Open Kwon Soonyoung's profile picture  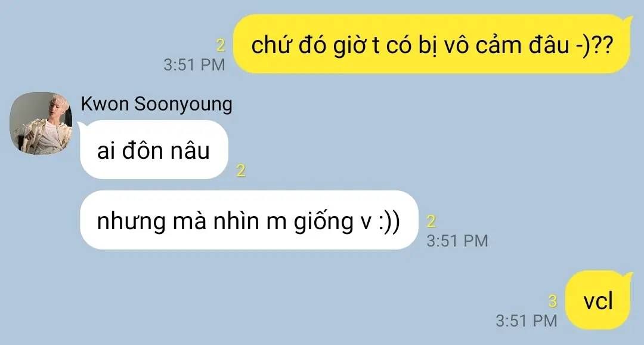click(x=41, y=123)
